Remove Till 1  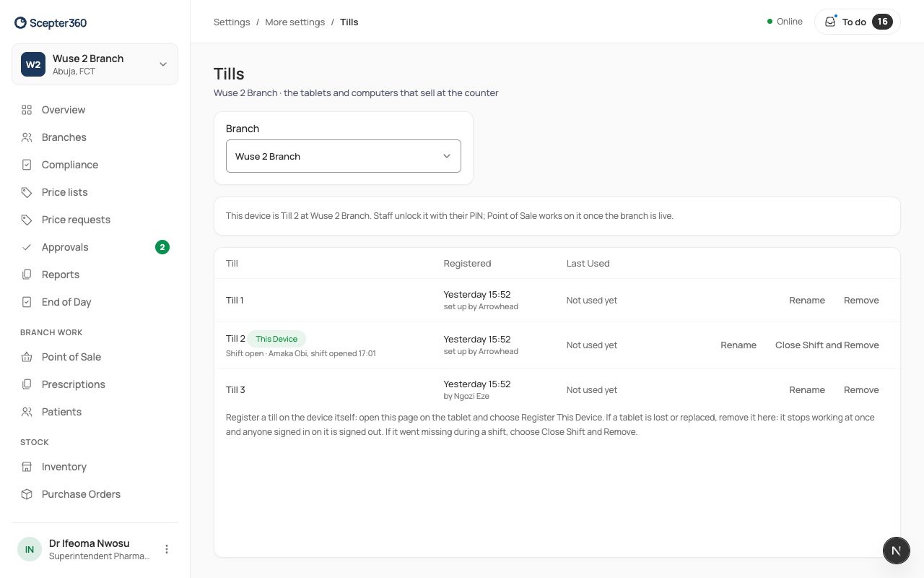pos(861,301)
